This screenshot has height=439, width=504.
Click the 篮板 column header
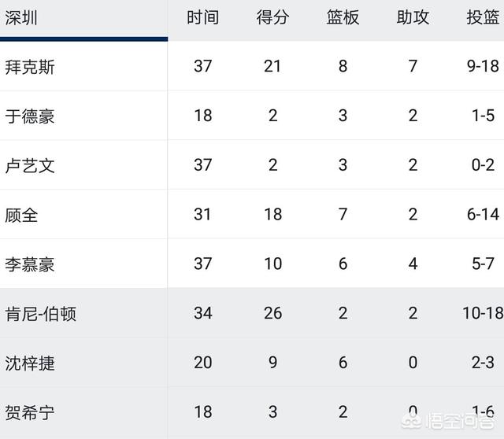point(343,17)
